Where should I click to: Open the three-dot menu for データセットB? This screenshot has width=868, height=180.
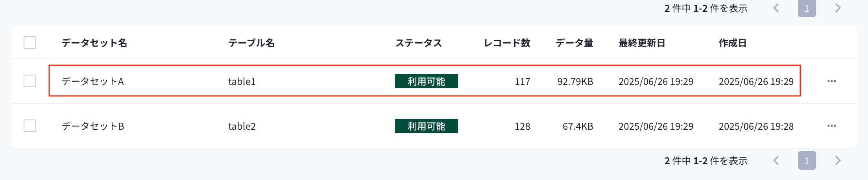pyautogui.click(x=831, y=126)
